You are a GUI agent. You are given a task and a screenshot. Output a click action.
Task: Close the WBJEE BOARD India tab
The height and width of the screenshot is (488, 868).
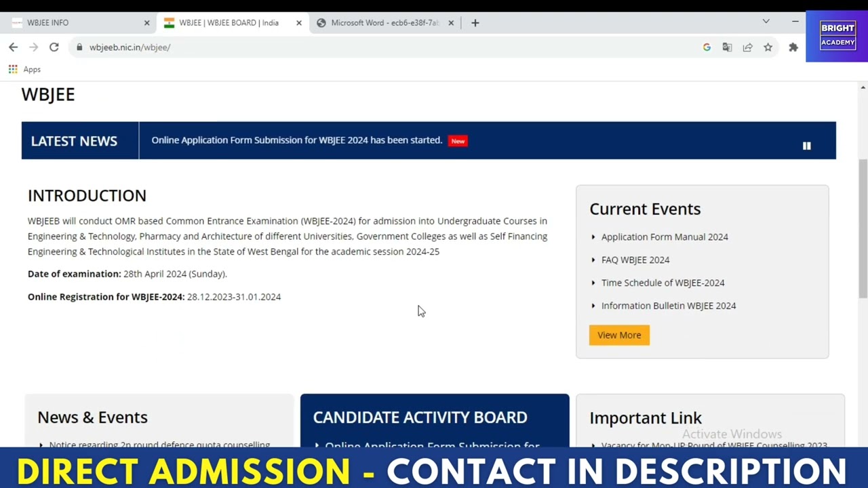pyautogui.click(x=298, y=22)
